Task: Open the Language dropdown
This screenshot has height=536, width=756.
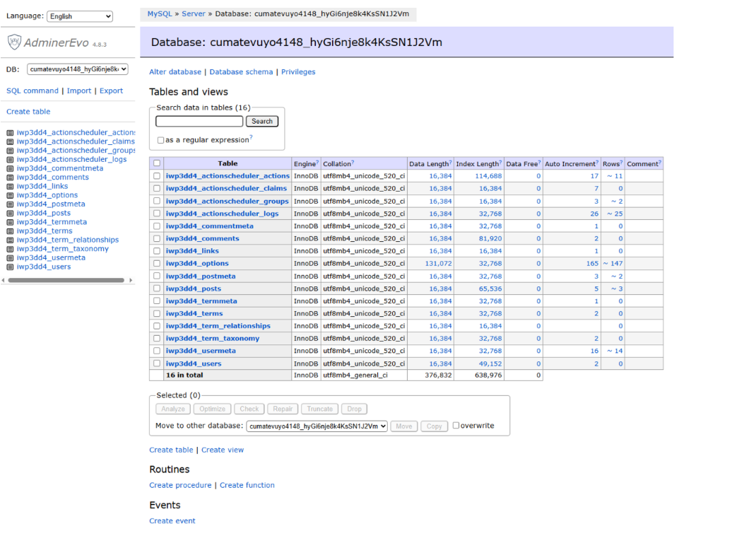Action: pos(80,16)
